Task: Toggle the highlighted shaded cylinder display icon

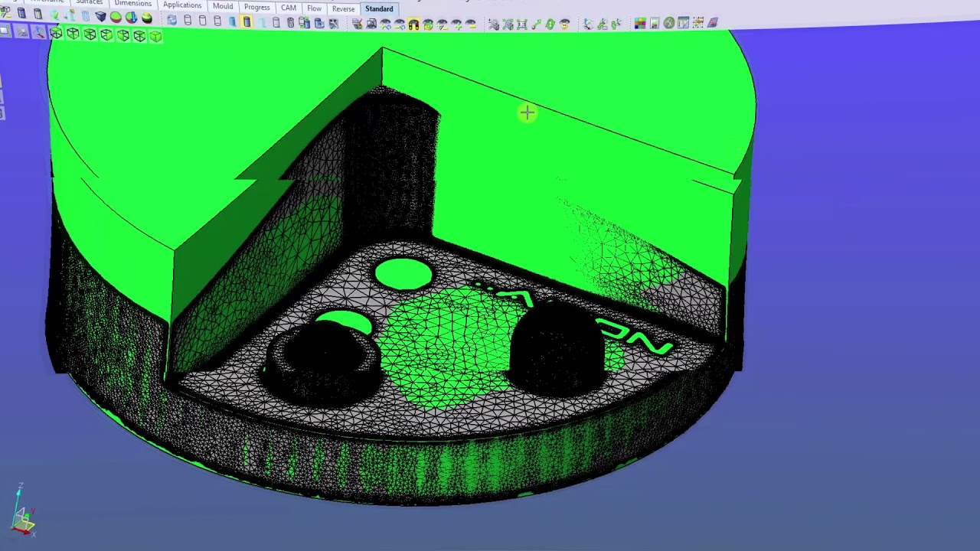Action: point(247,21)
